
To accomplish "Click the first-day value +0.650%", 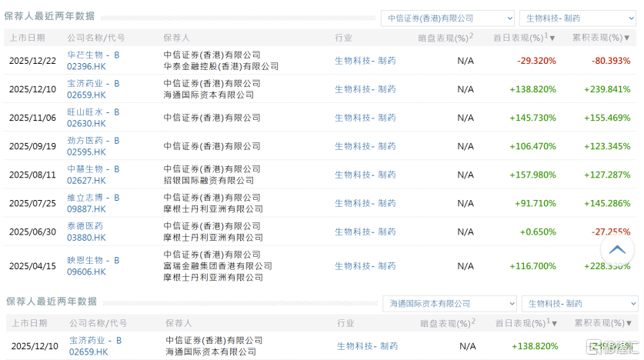I will (x=538, y=232).
